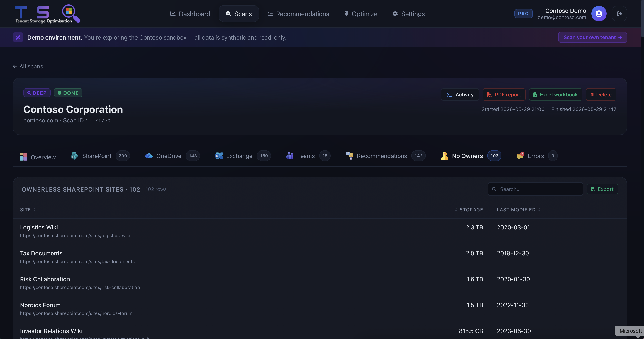
Task: Click the PDF file icon
Action: pyautogui.click(x=489, y=95)
